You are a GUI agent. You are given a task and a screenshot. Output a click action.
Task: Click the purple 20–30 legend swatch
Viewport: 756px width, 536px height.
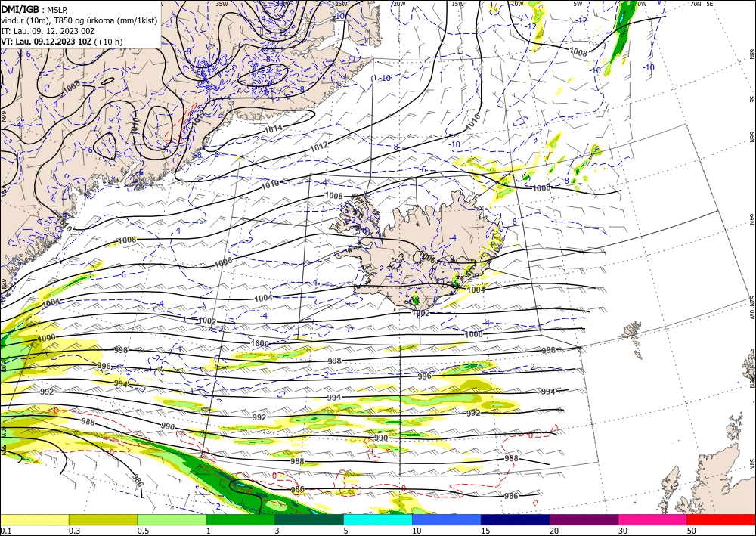pos(584,519)
